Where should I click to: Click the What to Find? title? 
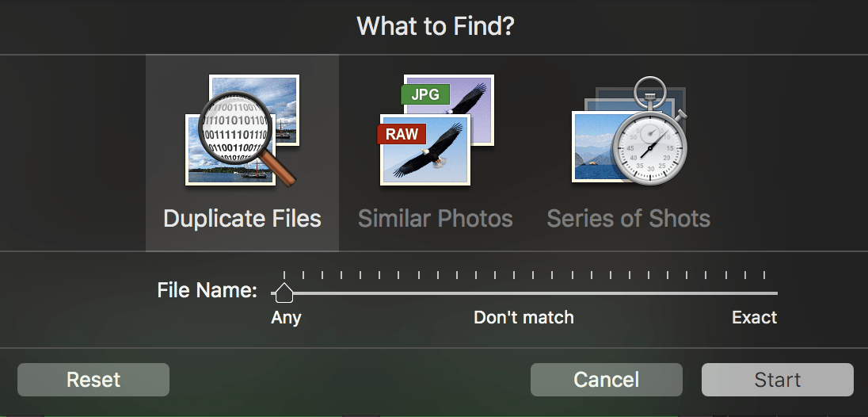point(435,26)
